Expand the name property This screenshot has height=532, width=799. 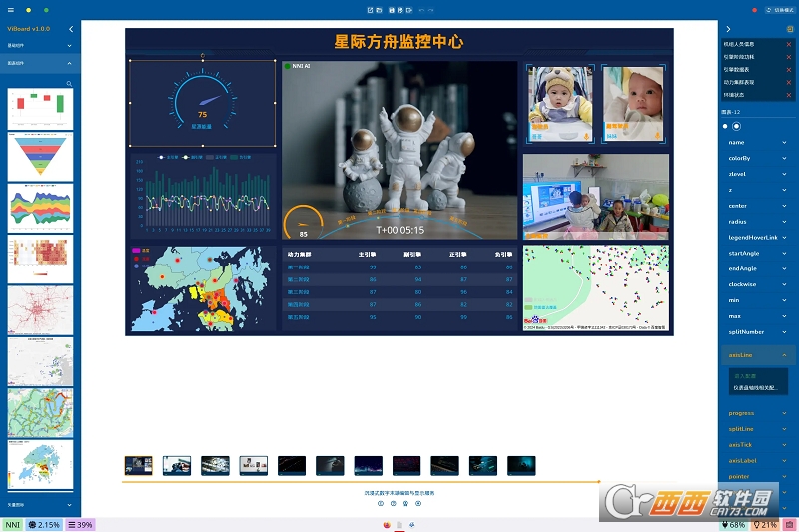click(x=758, y=143)
